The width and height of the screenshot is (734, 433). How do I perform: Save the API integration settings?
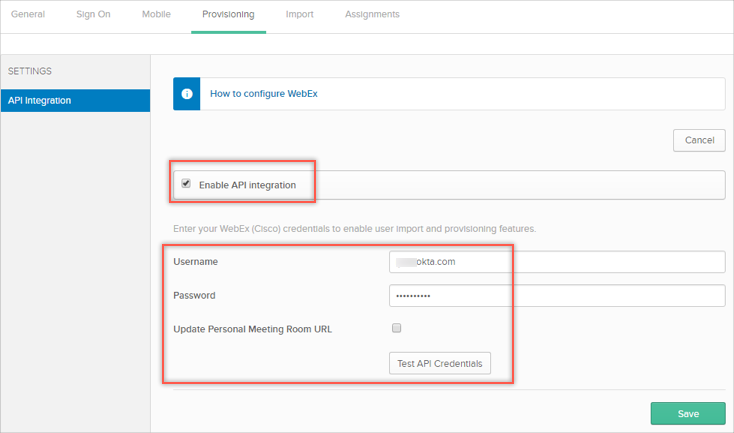click(x=687, y=413)
